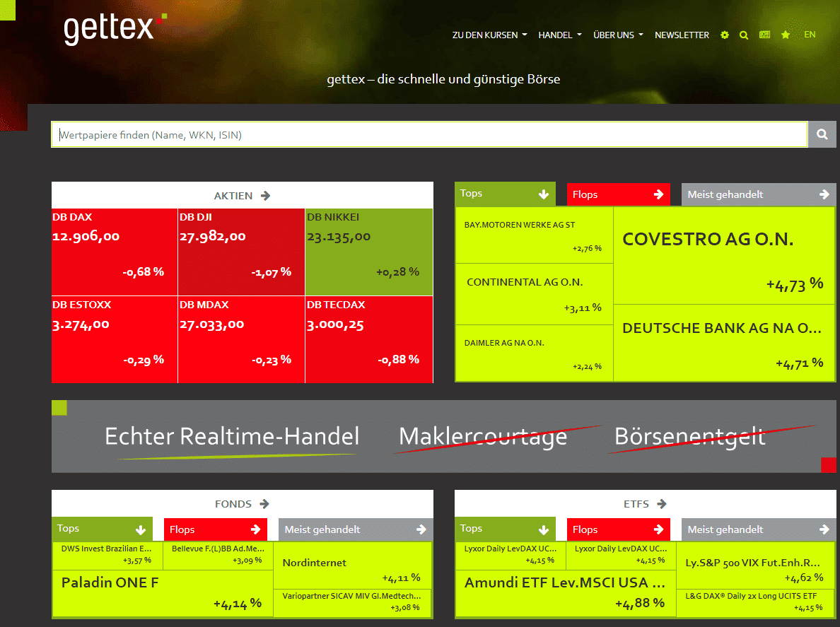Screen dimensions: 840x627
Task: Expand the ÜBER UNS dropdown menu
Action: [x=618, y=35]
